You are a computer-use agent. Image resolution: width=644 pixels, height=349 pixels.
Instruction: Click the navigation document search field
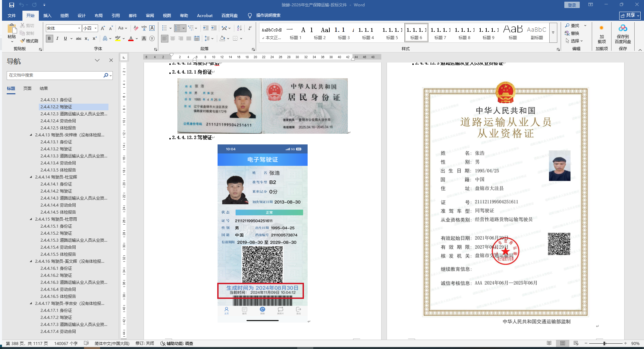(x=55, y=75)
